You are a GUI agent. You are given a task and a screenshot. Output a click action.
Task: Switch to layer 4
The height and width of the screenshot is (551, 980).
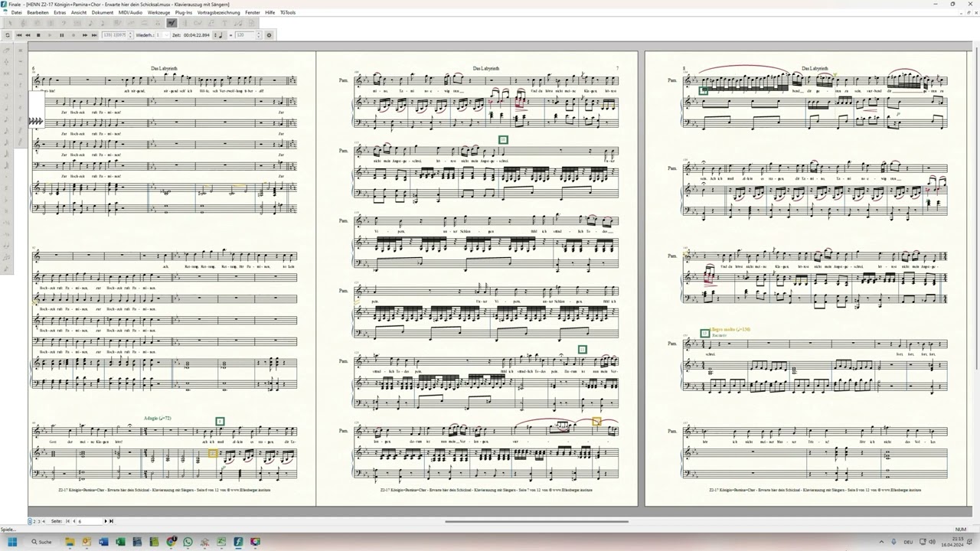pos(44,521)
